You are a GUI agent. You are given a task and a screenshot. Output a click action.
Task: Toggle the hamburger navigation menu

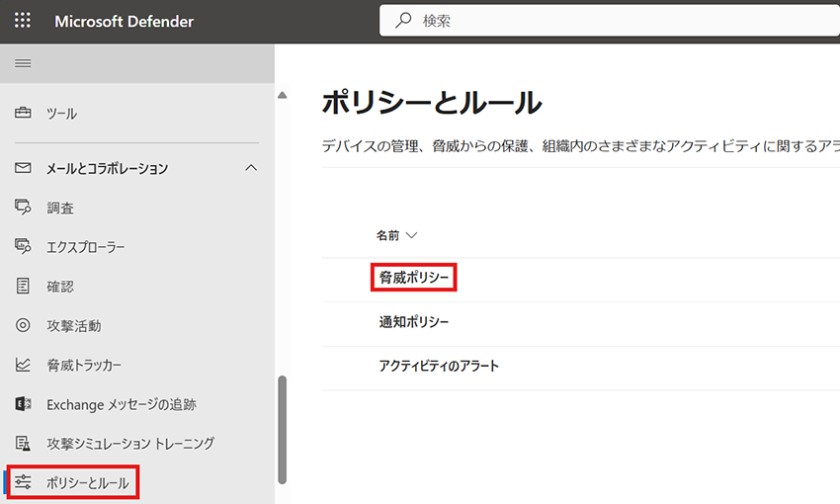(23, 63)
